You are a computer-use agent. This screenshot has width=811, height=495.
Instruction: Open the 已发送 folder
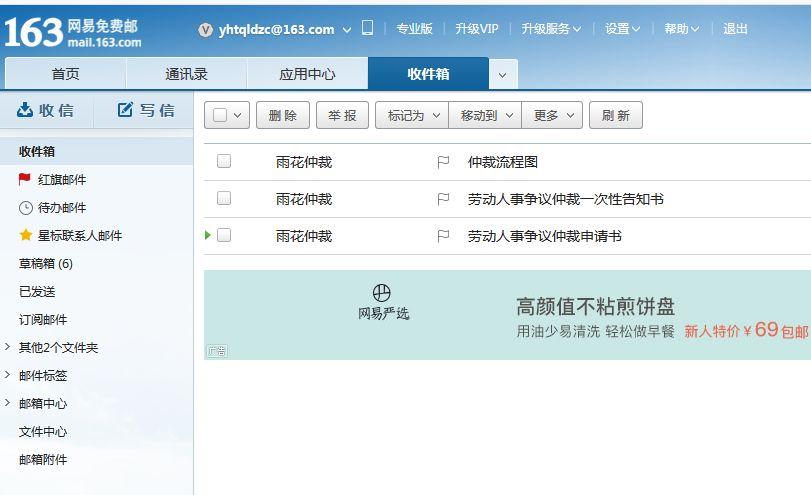point(37,292)
